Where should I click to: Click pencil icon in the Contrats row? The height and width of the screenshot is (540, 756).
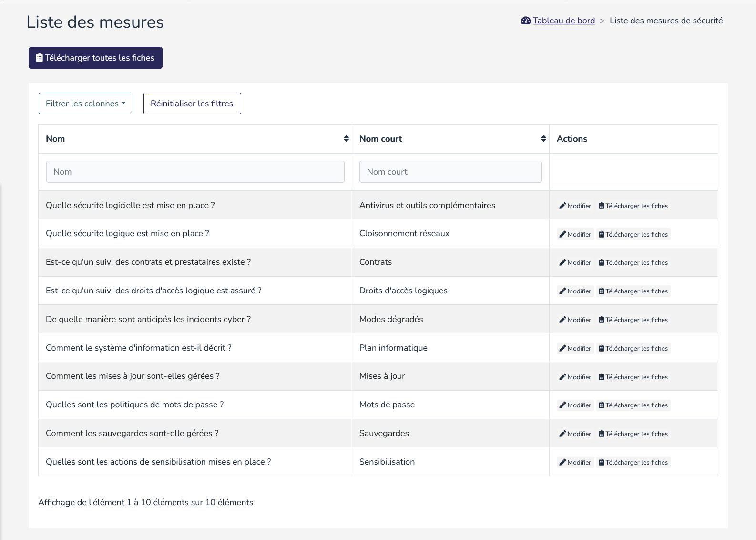562,263
